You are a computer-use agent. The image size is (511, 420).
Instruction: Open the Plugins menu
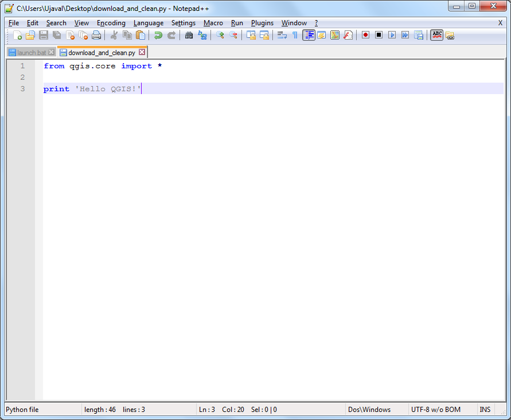click(262, 23)
